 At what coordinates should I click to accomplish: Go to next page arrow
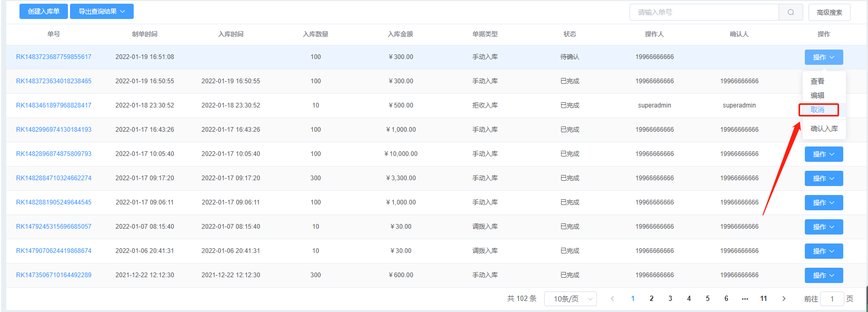784,299
